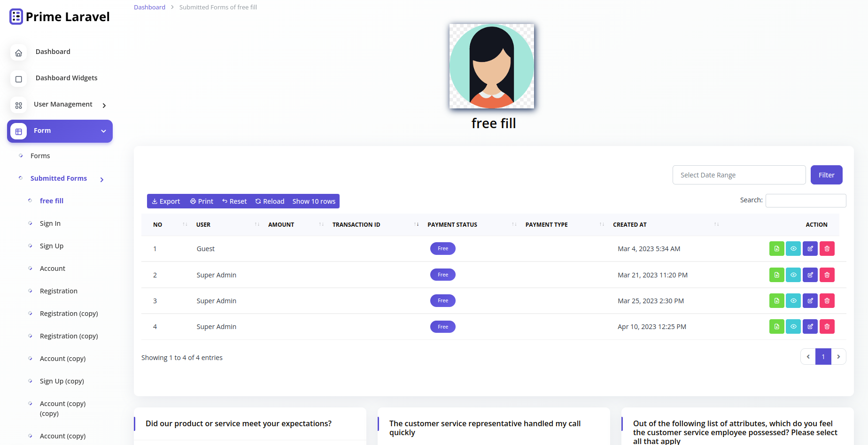View Guest submission with eye icon
Screen dimensions: 868x445
click(793, 249)
